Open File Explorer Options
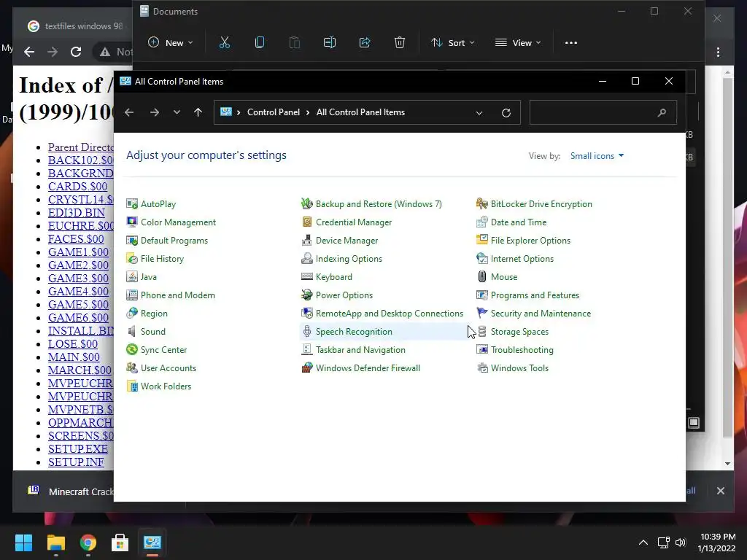 (x=523, y=241)
